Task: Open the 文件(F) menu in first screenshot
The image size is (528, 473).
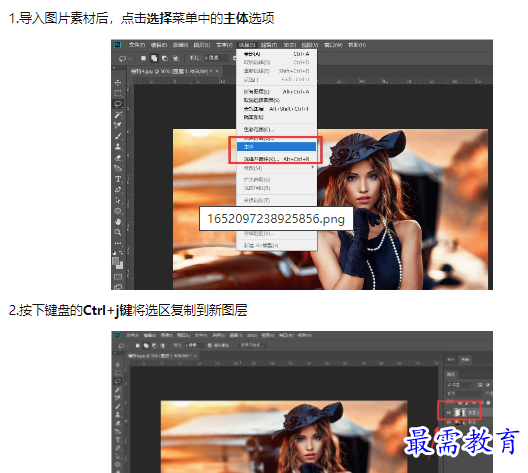Action: click(136, 45)
